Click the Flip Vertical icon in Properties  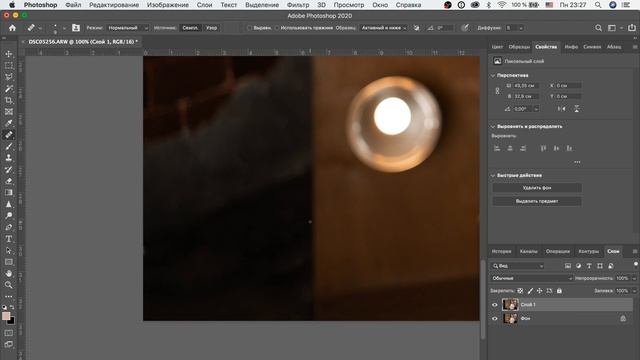[576, 109]
